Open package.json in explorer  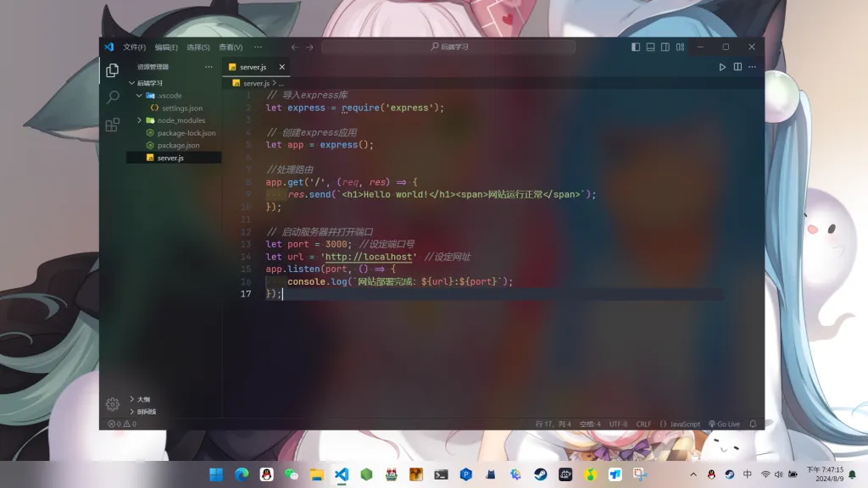(x=178, y=146)
